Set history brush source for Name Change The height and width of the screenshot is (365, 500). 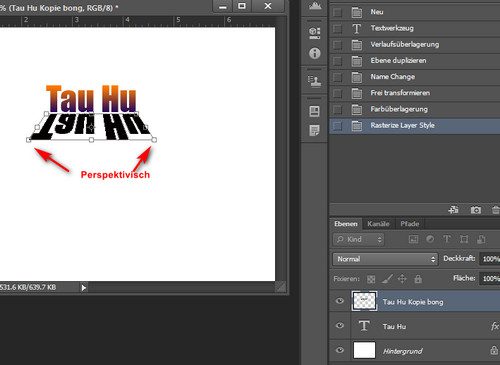337,77
